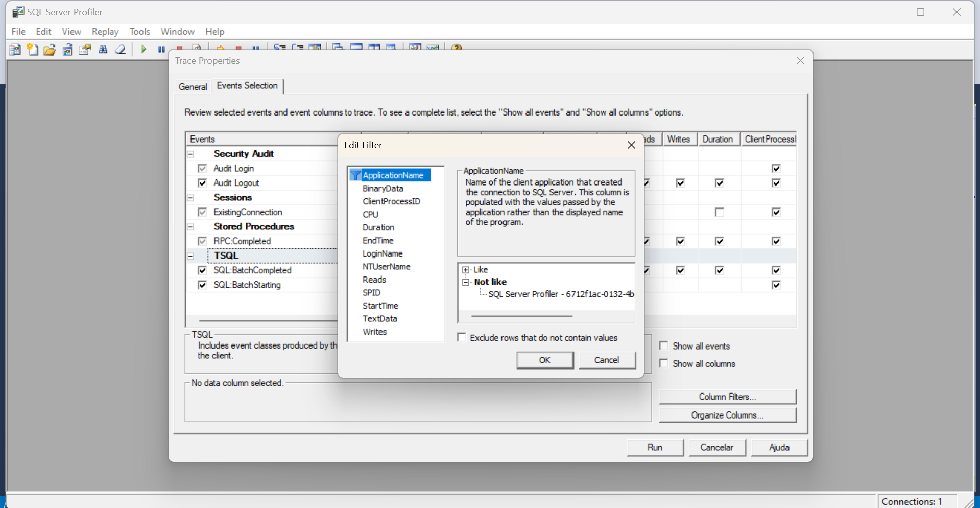Collapse the Stored Procedures event group
Screen dimensions: 980x508
pyautogui.click(x=190, y=227)
